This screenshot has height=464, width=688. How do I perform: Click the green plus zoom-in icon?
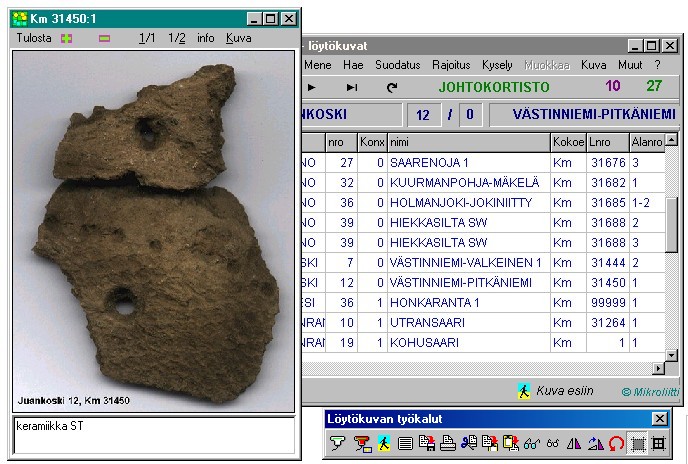pos(67,38)
